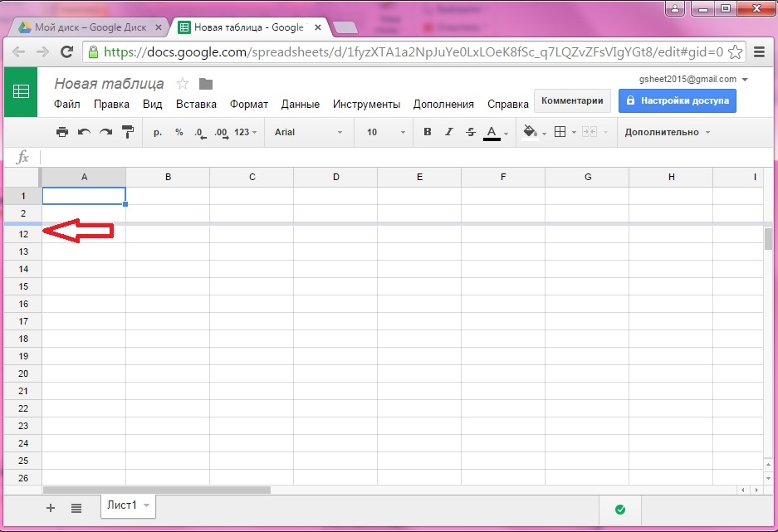Open the Вставка menu
The width and height of the screenshot is (778, 532).
coord(196,104)
